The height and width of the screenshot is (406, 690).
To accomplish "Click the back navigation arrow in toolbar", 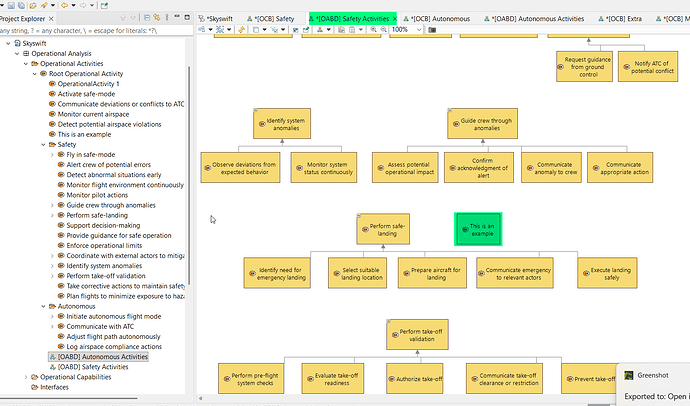I will tap(66, 4).
